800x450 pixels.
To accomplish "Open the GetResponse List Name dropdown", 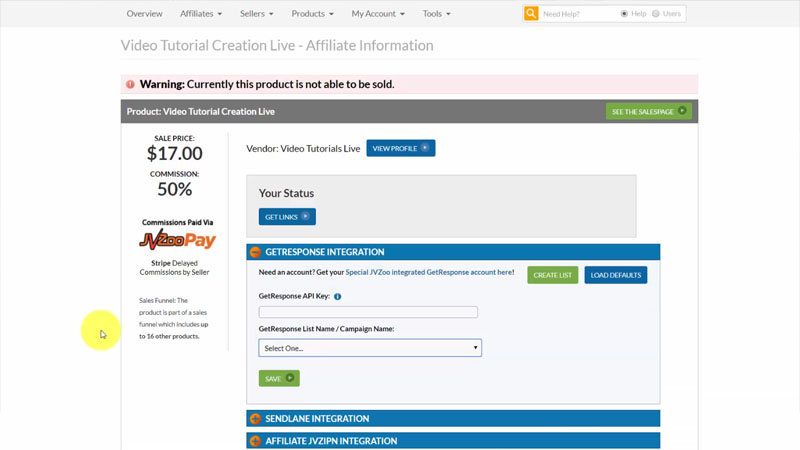I will pyautogui.click(x=370, y=348).
